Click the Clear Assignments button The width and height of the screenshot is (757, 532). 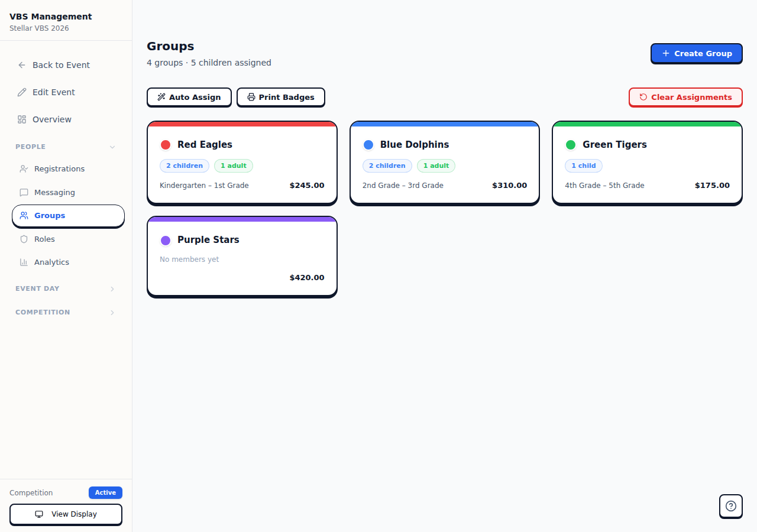coord(685,97)
